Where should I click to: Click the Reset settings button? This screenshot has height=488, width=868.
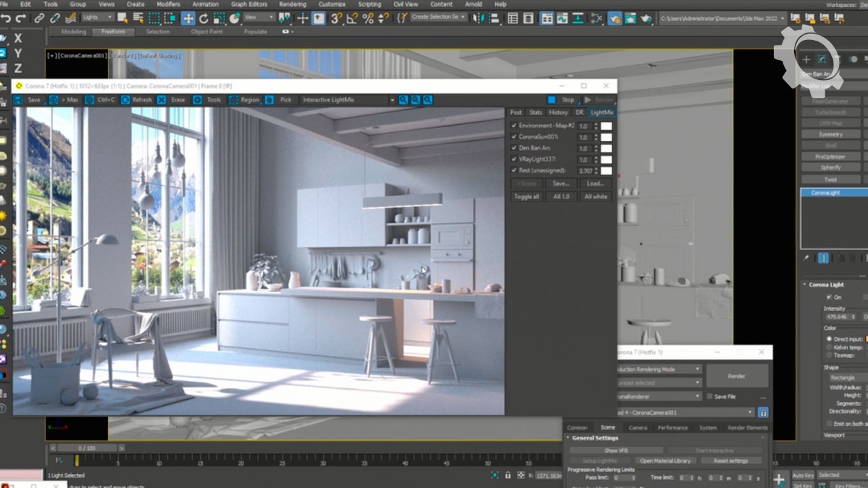731,461
